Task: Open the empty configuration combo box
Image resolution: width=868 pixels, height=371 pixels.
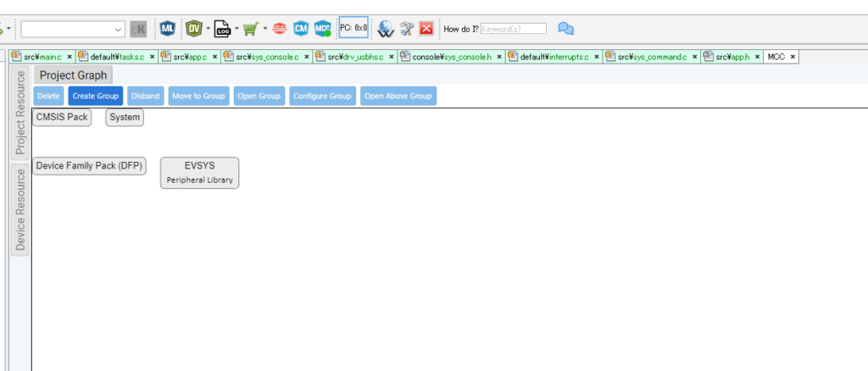Action: [x=73, y=29]
